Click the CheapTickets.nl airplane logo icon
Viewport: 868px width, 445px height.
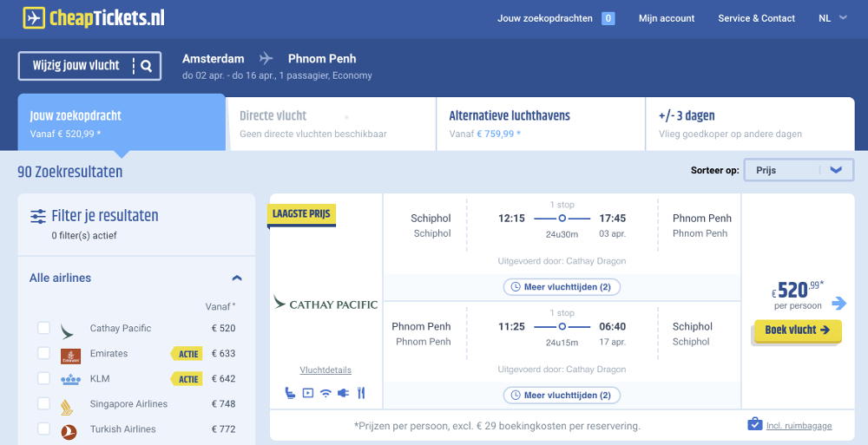pyautogui.click(x=34, y=17)
